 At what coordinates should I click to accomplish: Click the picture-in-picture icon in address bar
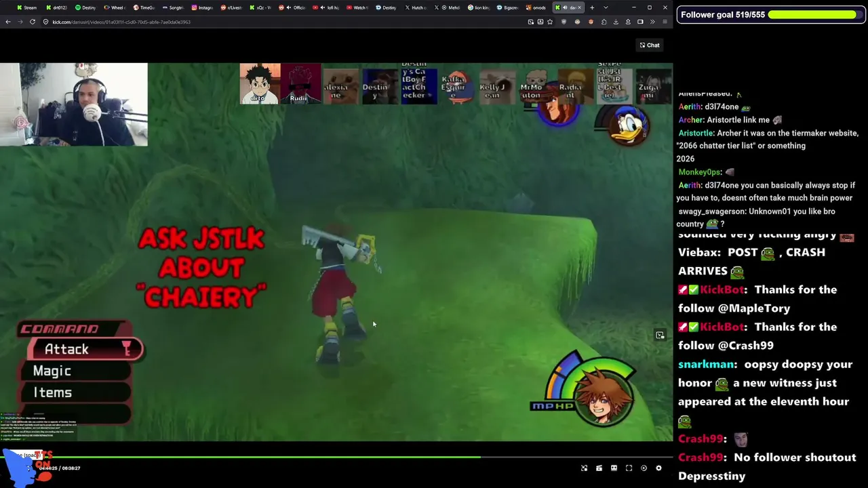[530, 22]
